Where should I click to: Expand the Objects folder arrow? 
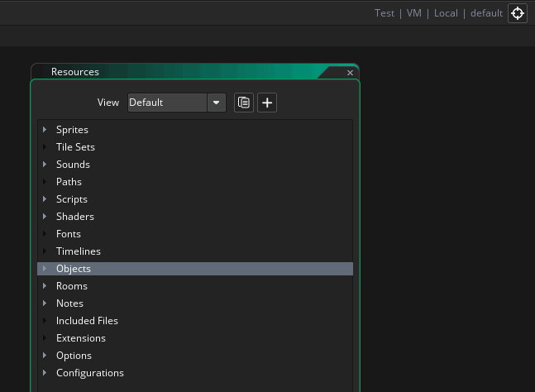click(45, 269)
